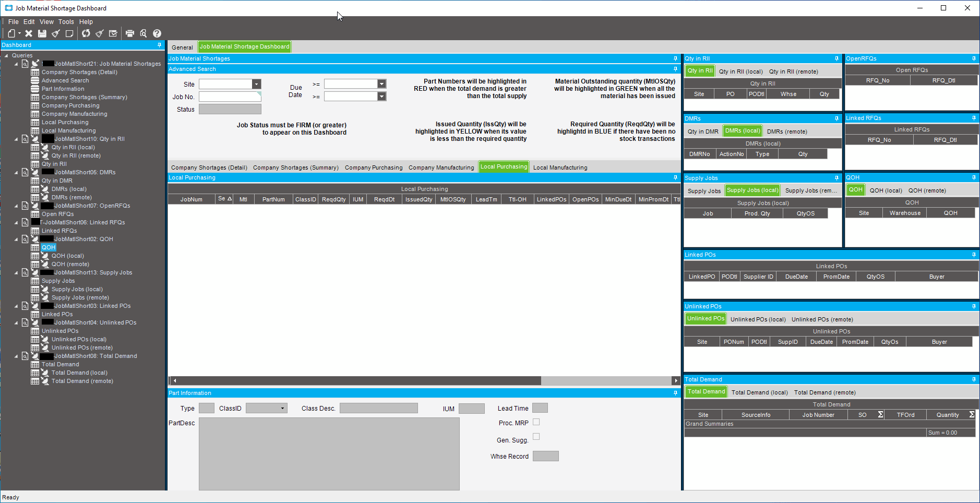Click pin icon on Unlinked POs panel
This screenshot has height=503, width=980.
coord(974,306)
